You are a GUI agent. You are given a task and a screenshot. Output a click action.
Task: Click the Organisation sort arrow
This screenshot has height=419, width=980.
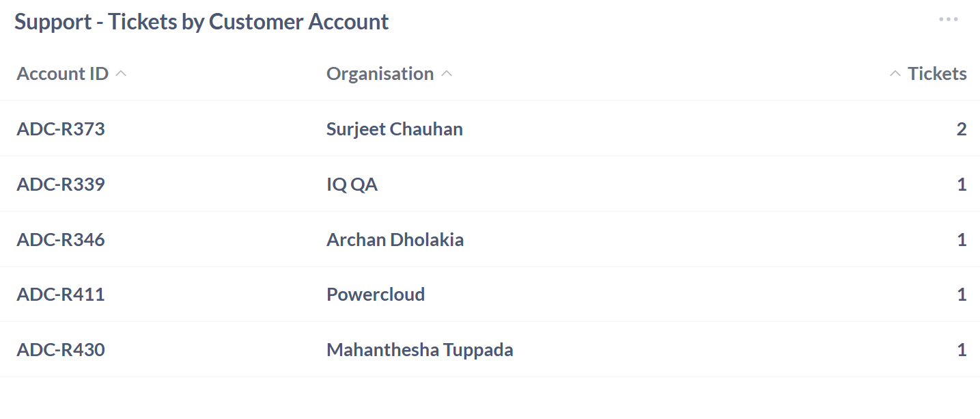447,74
